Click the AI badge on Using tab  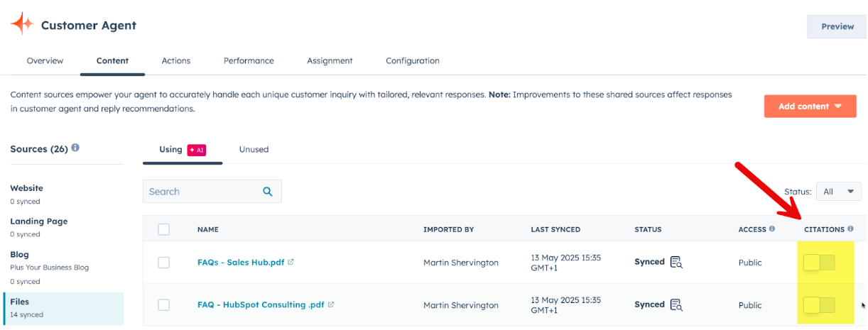(197, 150)
